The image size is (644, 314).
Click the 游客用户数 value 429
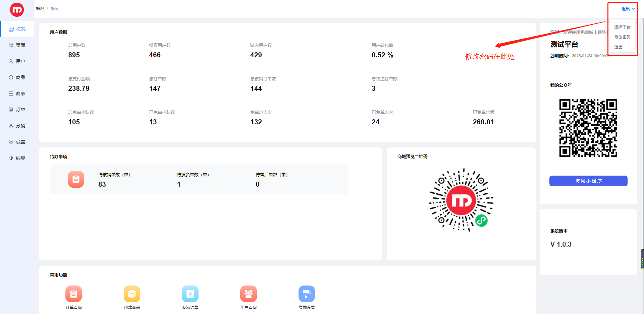tap(256, 55)
